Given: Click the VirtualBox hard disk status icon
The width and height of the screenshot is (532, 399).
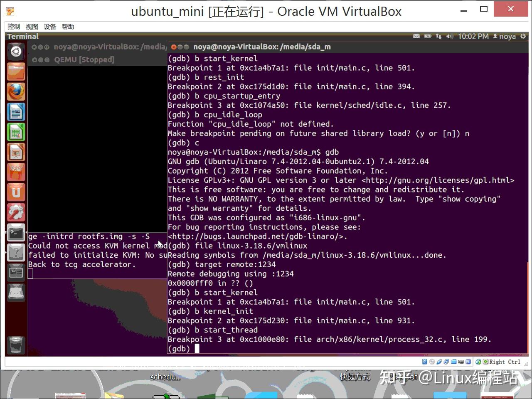Looking at the screenshot, I should [424, 362].
